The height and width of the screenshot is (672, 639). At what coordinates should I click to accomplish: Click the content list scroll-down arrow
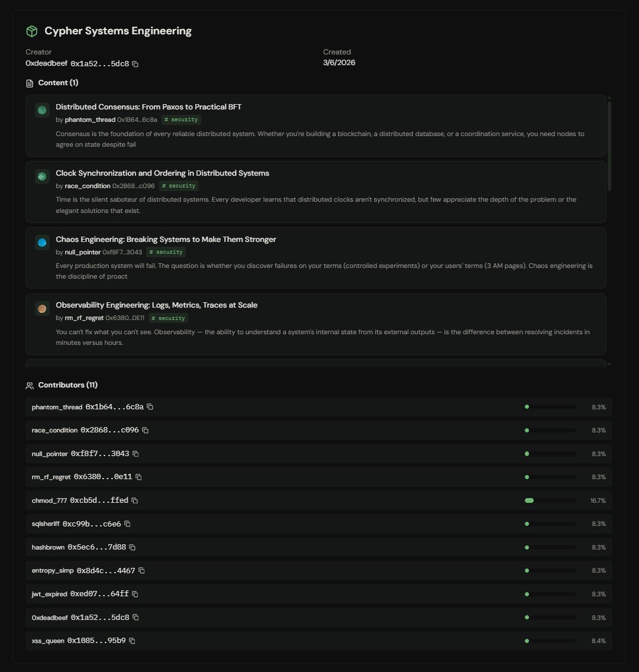(609, 364)
